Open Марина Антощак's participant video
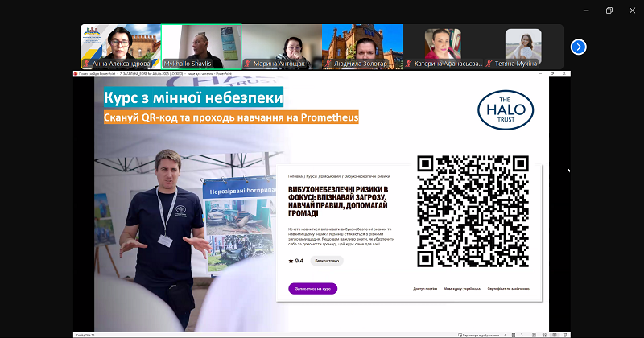644x338 pixels. 281,43
